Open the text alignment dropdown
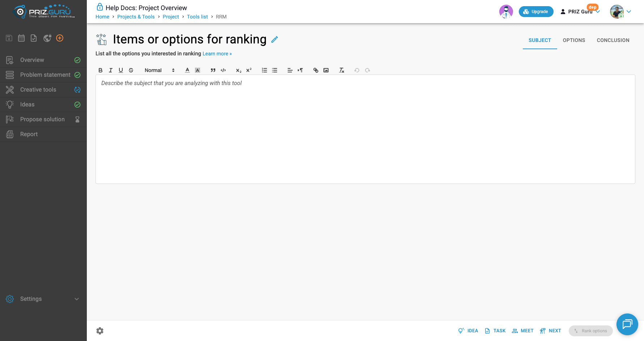644x341 pixels. (290, 70)
